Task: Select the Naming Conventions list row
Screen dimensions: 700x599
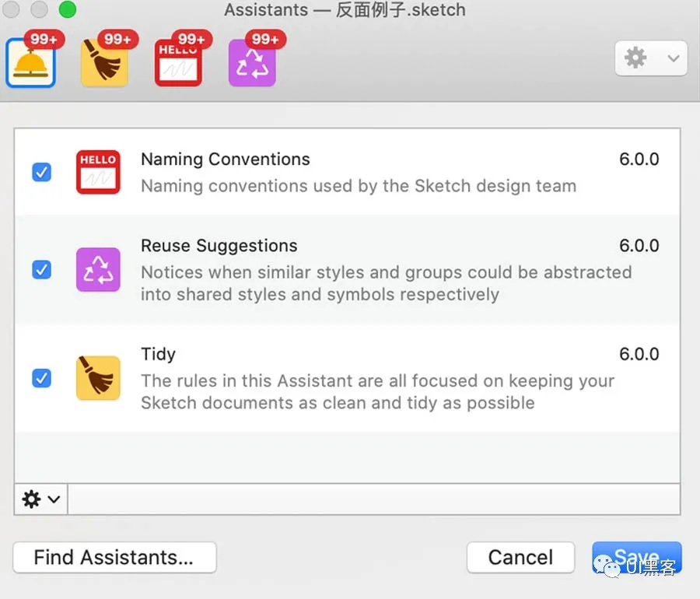Action: click(358, 173)
